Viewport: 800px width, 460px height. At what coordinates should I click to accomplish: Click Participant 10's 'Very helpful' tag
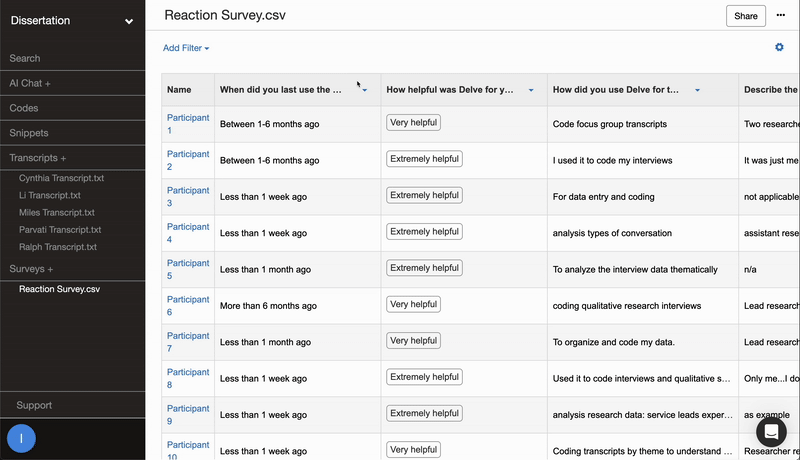413,450
